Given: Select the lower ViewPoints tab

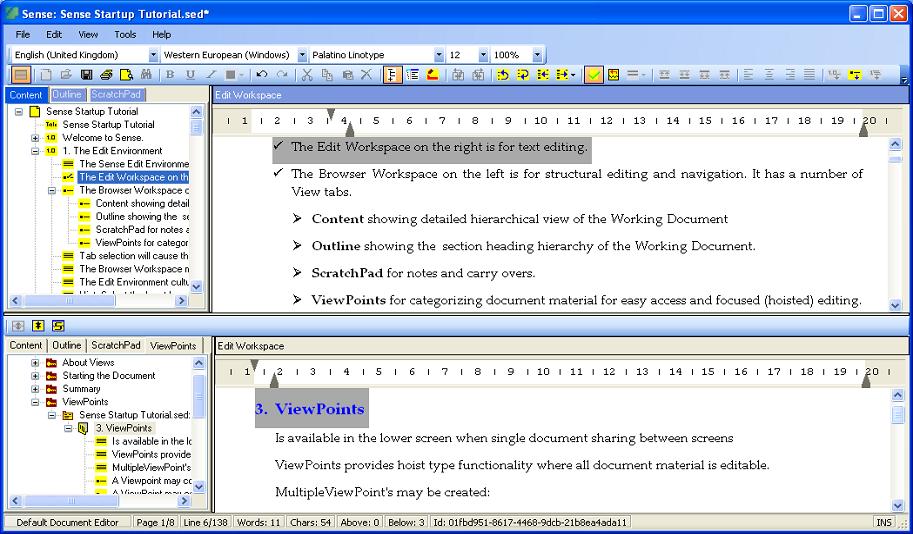Looking at the screenshot, I should click(x=173, y=345).
